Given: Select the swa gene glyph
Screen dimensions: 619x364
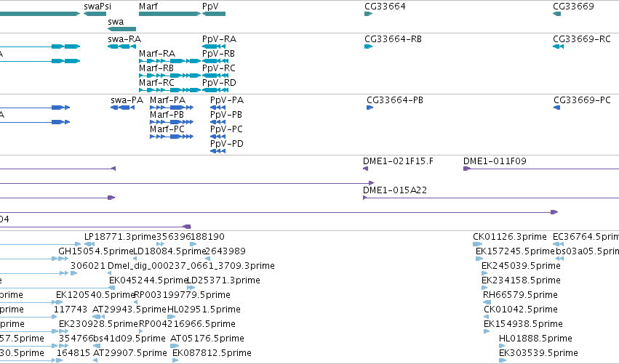Looking at the screenshot, I should pos(121,29).
